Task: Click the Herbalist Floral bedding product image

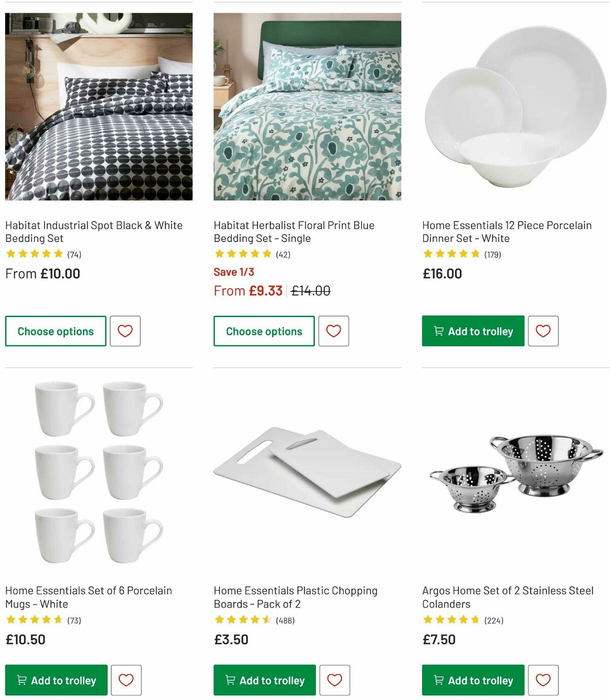Action: click(x=305, y=107)
